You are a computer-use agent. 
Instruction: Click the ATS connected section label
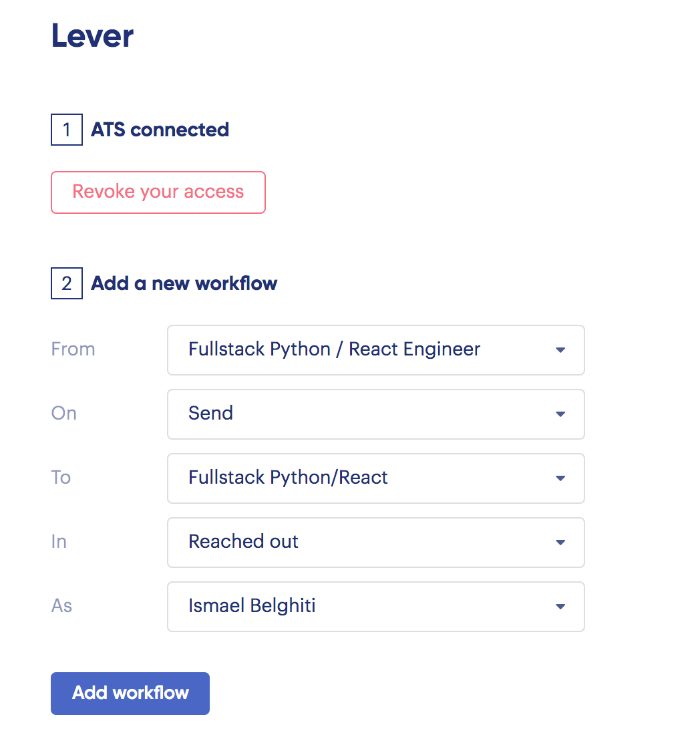pyautogui.click(x=160, y=130)
